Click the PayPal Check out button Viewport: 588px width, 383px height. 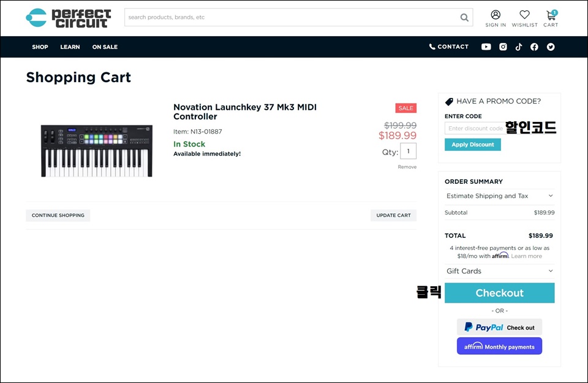[x=500, y=327]
